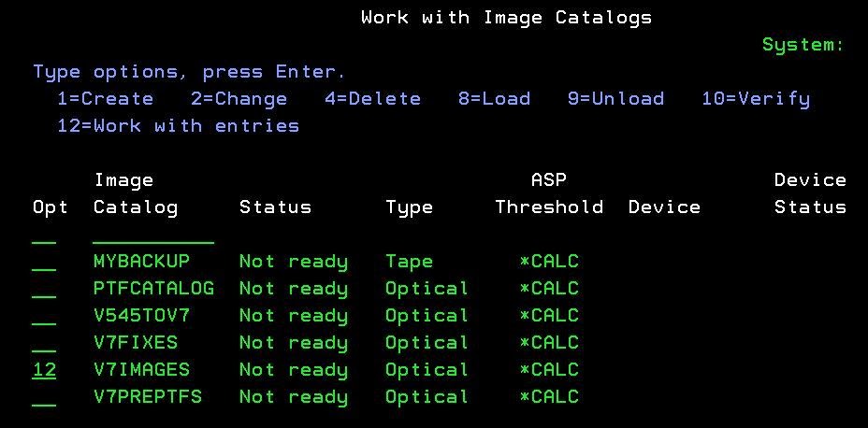This screenshot has width=868, height=428.
Task: Click the Opt field containing 12 for V7IMAGES
Action: pyautogui.click(x=44, y=370)
